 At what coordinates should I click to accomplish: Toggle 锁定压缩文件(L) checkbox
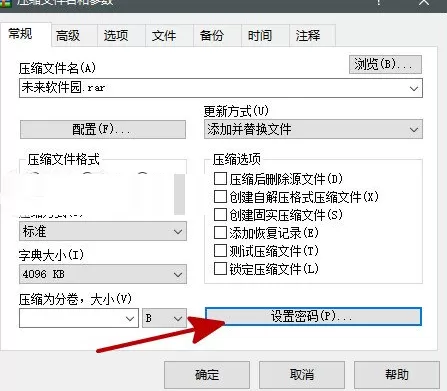click(x=220, y=269)
